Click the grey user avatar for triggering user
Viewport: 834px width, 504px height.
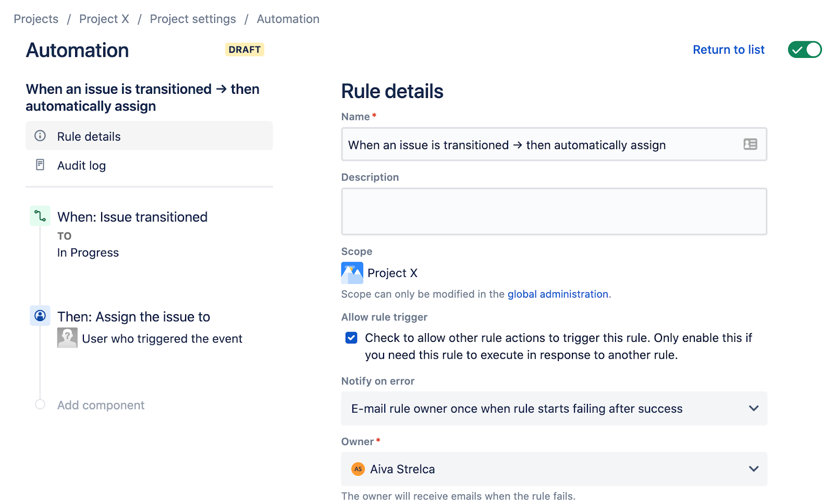coord(67,338)
